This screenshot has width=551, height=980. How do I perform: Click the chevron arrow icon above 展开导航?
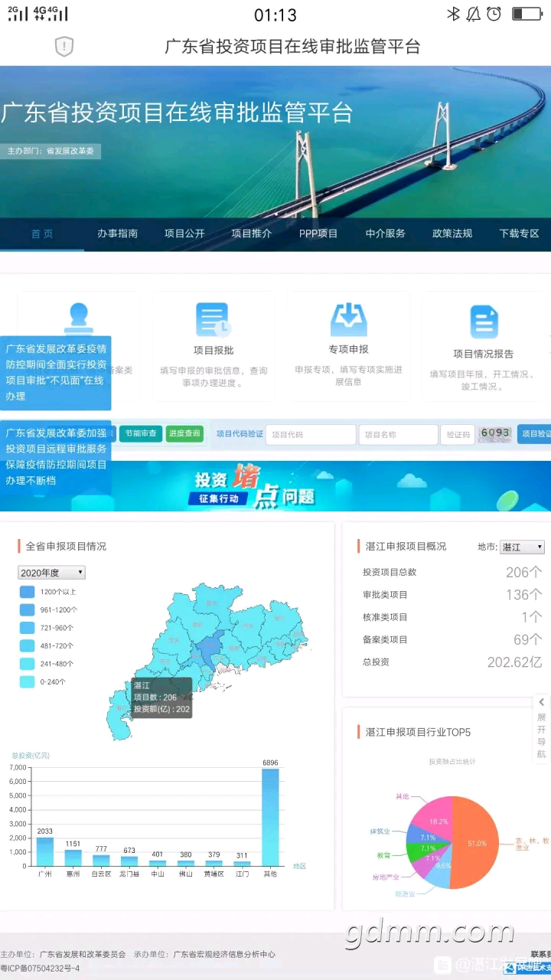coord(542,702)
